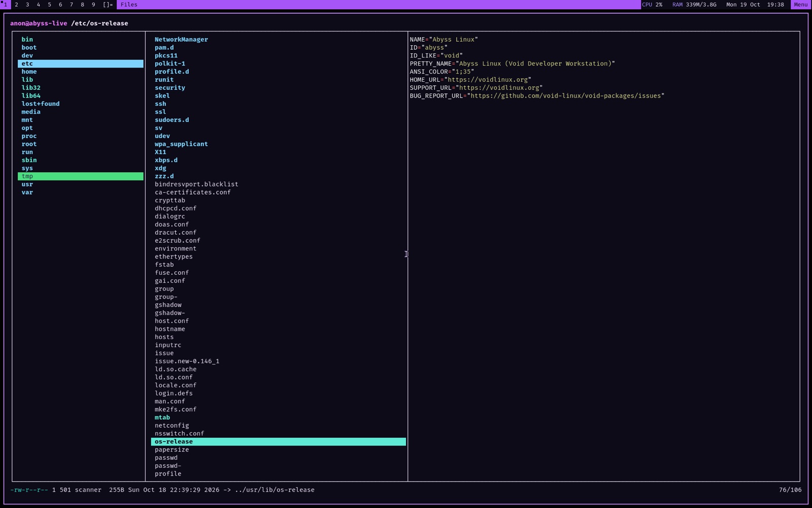Image resolution: width=812 pixels, height=508 pixels.
Task: Click the PRETTY_NAME line in preview
Action: point(512,63)
